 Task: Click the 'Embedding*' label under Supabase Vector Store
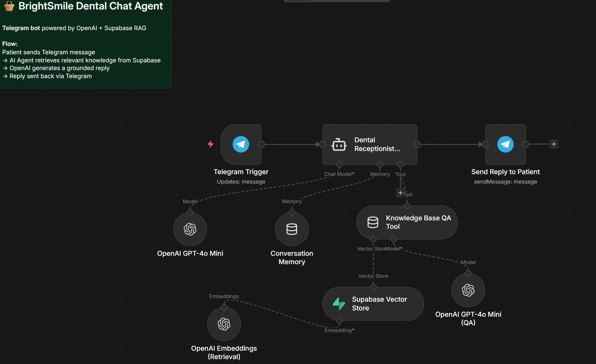tap(339, 330)
